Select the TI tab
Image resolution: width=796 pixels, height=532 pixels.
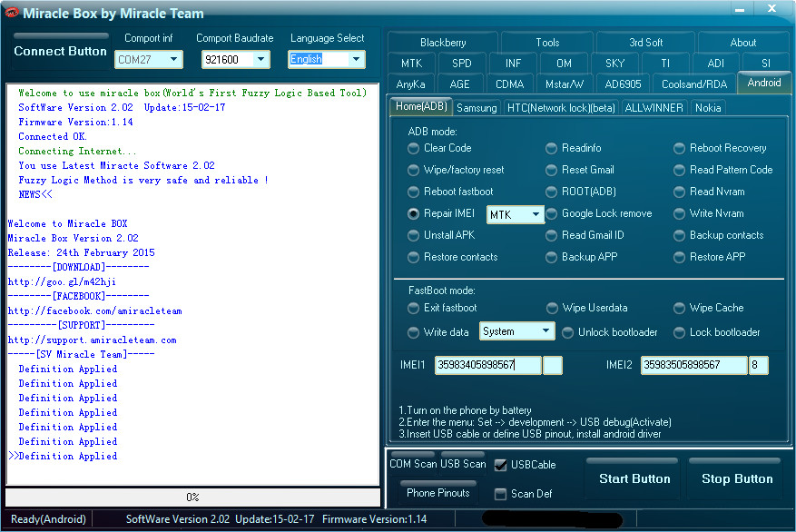[x=665, y=64]
